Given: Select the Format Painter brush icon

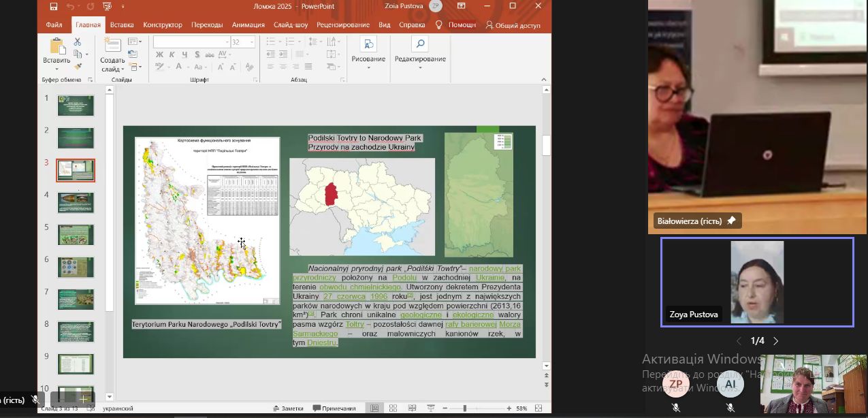Looking at the screenshot, I should [x=78, y=67].
